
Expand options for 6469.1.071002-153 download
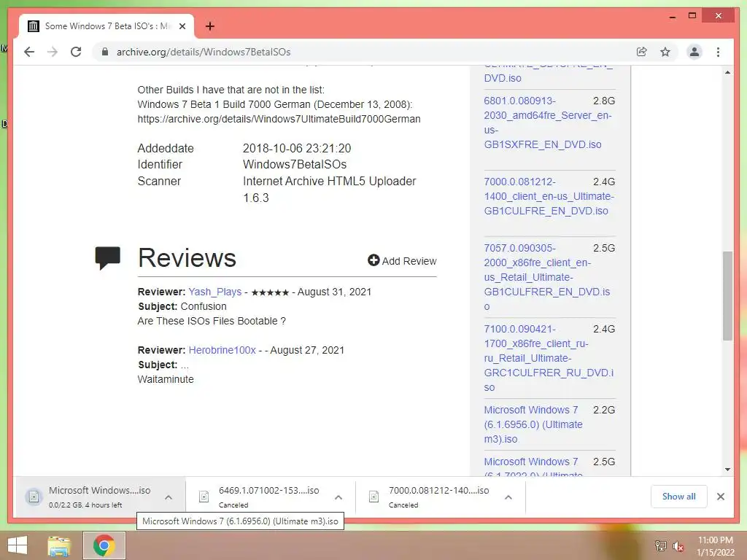pyautogui.click(x=338, y=497)
